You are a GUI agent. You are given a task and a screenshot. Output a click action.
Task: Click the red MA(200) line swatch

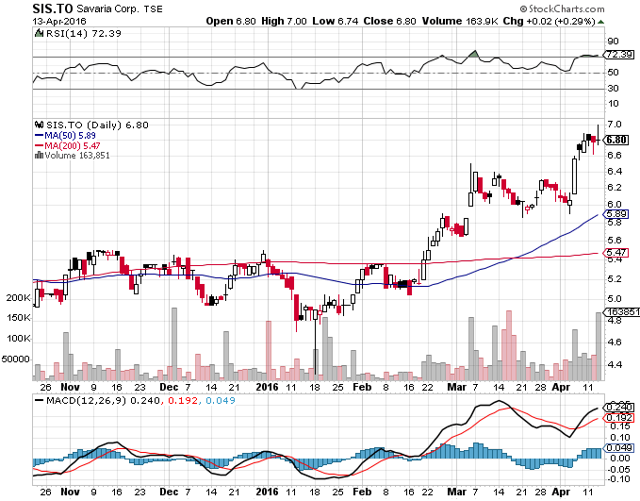pyautogui.click(x=39, y=146)
